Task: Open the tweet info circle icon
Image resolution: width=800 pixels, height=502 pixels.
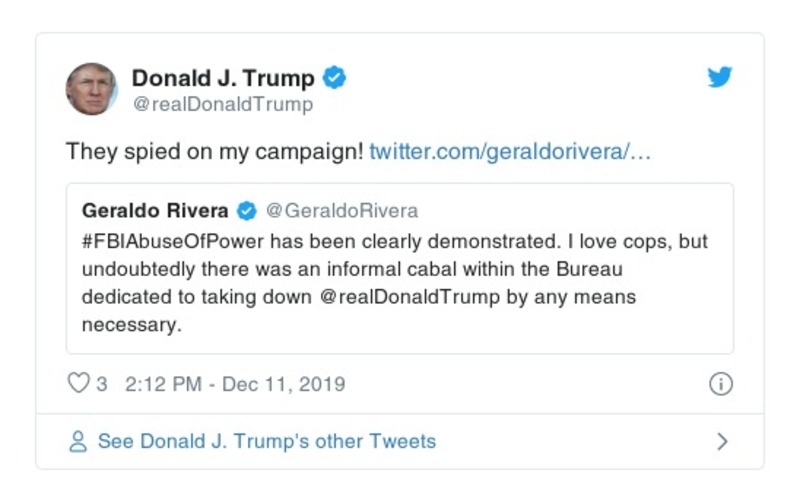Action: pyautogui.click(x=720, y=385)
